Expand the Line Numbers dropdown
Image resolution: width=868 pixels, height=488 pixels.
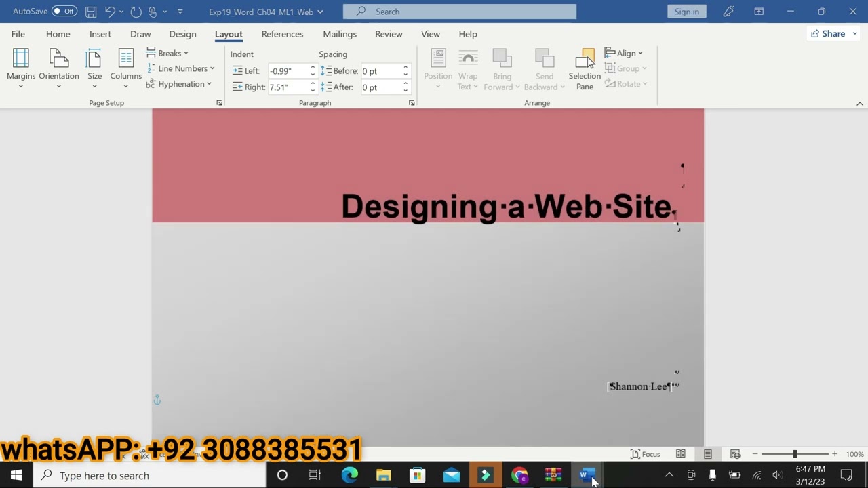pyautogui.click(x=180, y=68)
